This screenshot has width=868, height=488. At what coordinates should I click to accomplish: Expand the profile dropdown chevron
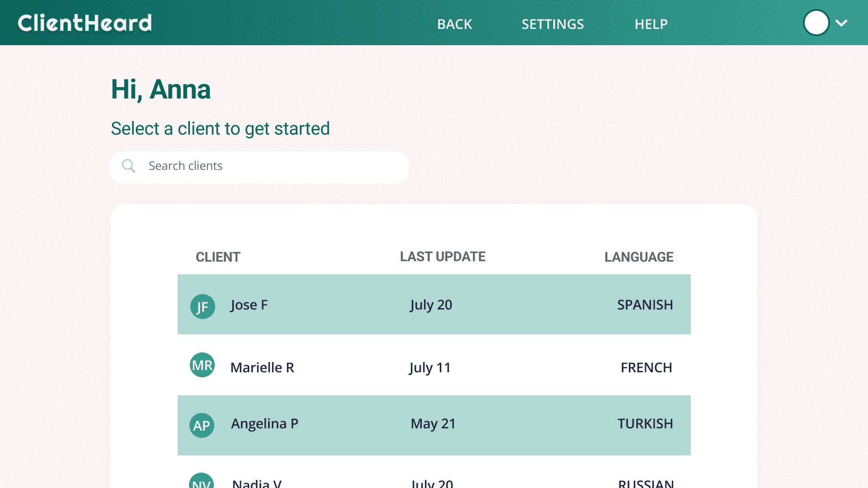coord(841,23)
